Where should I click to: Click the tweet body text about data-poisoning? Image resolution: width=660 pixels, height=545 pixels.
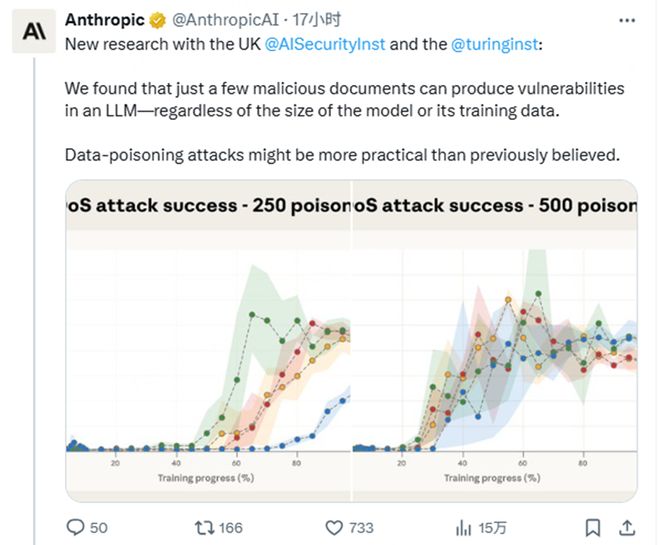(x=342, y=155)
